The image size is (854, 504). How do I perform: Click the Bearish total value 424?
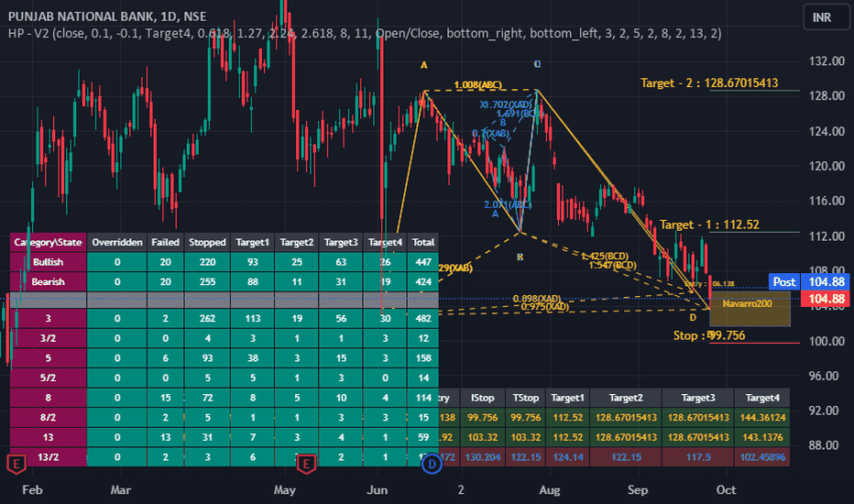click(x=423, y=281)
